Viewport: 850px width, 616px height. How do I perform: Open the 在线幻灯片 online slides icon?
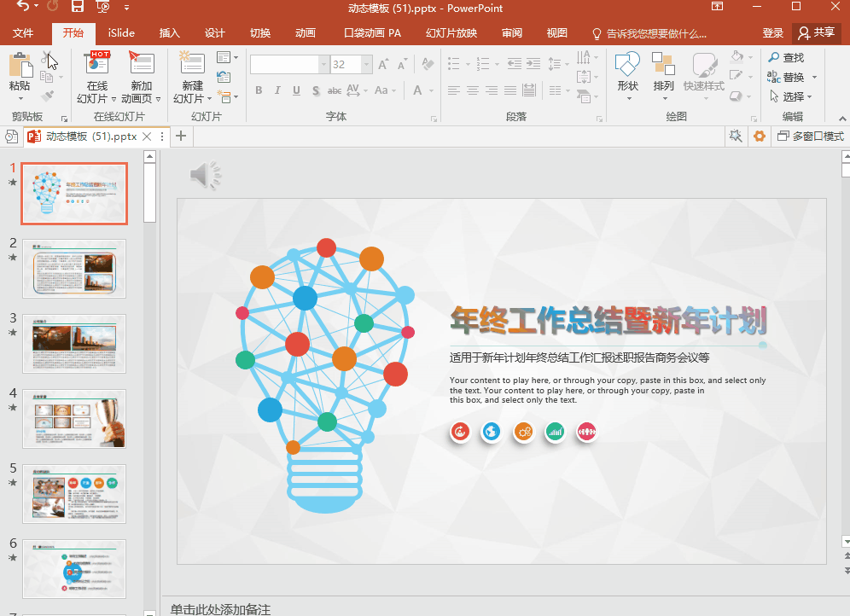click(x=97, y=65)
